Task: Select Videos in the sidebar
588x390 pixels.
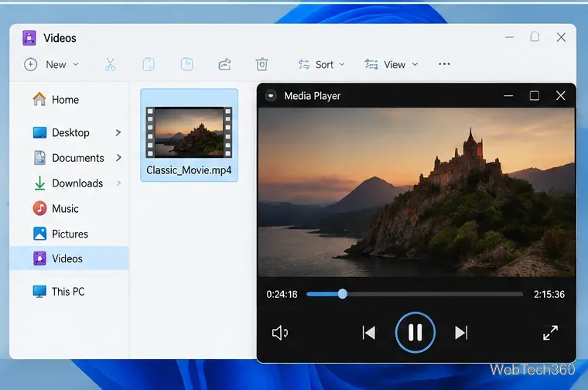Action: coord(70,258)
